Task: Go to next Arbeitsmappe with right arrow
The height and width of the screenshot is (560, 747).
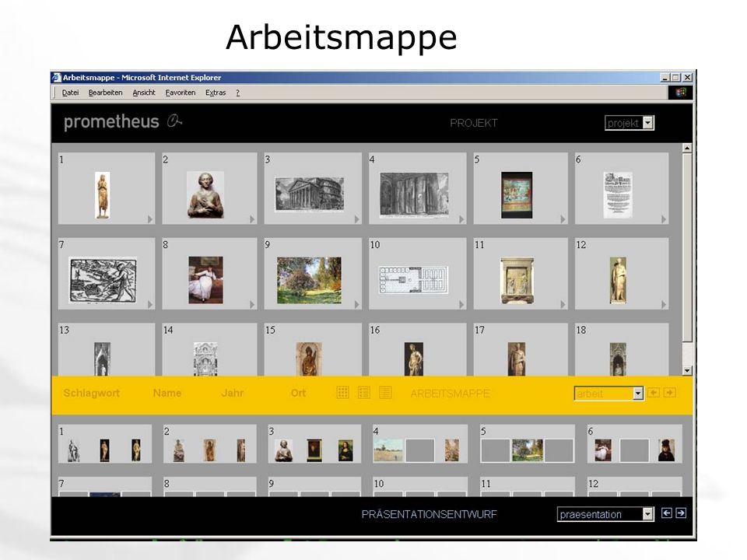Action: [670, 392]
